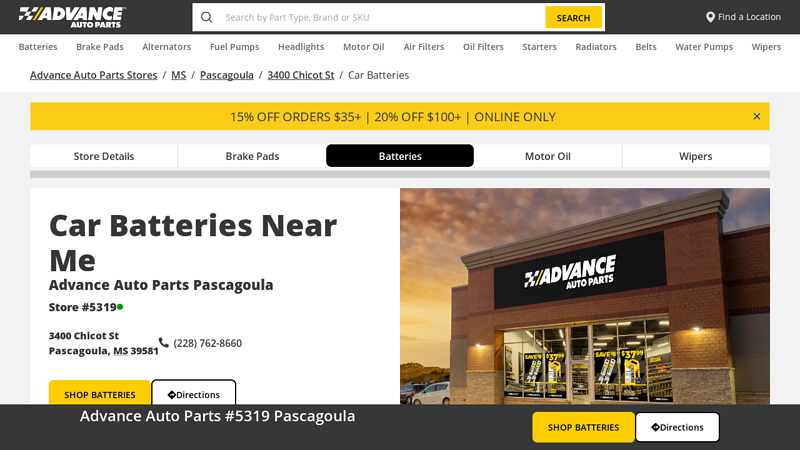Click the Find a Location pin icon

710,17
